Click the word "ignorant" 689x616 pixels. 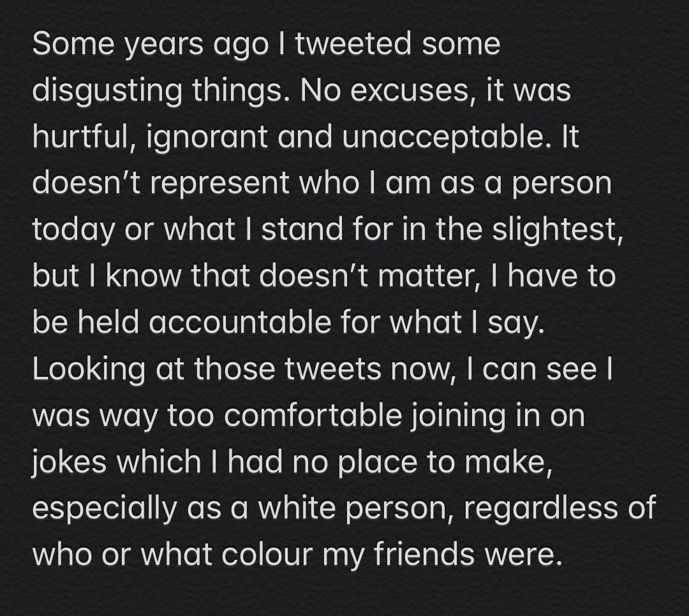point(207,139)
